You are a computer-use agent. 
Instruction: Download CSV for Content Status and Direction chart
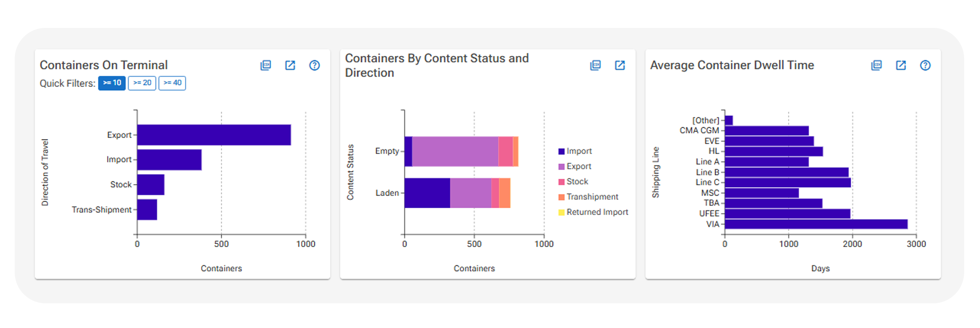click(595, 65)
